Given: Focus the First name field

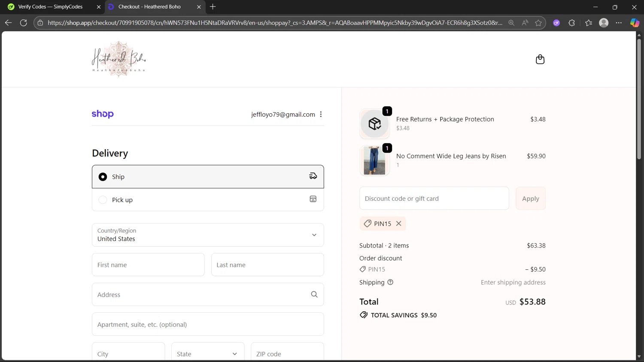Looking at the screenshot, I should click(148, 265).
